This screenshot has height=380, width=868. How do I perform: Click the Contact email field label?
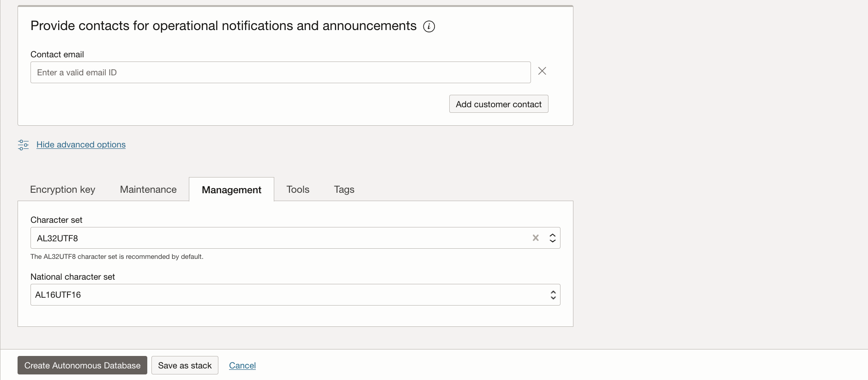[x=57, y=55]
